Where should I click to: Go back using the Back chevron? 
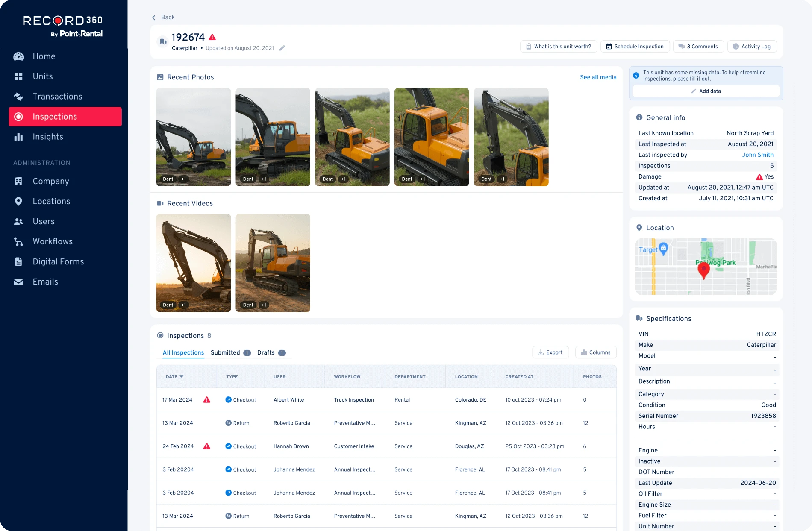click(154, 18)
